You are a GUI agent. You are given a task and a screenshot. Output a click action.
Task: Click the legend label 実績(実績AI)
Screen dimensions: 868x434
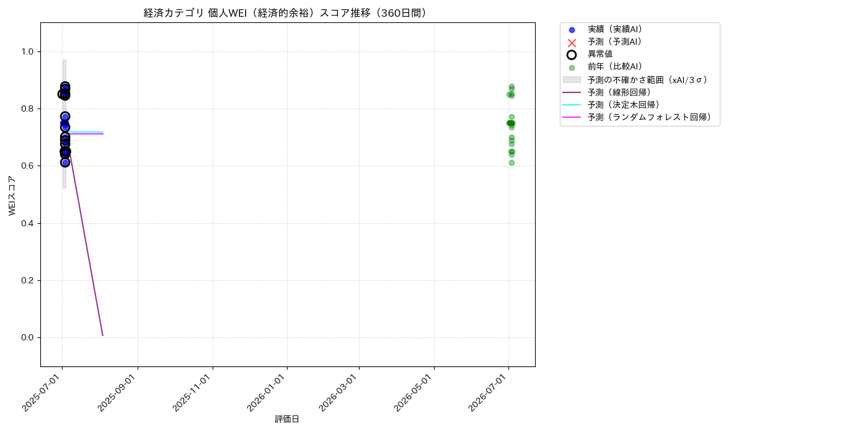pyautogui.click(x=617, y=30)
